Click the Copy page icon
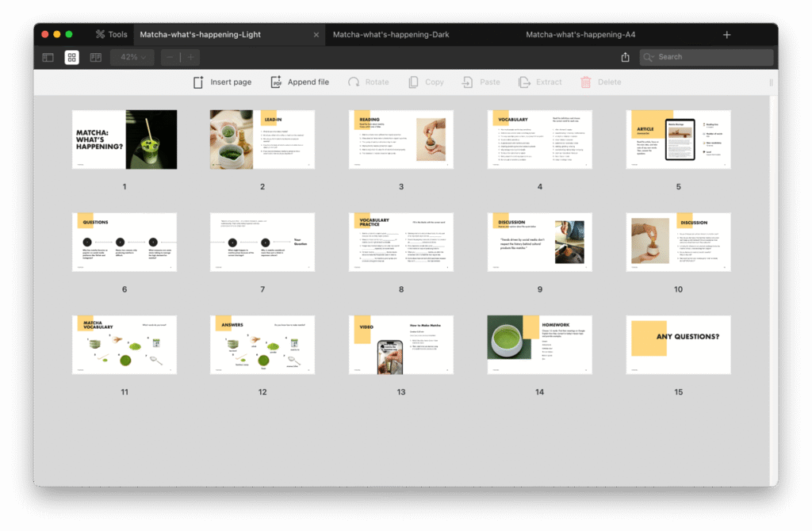Image resolution: width=812 pixels, height=531 pixels. (413, 82)
